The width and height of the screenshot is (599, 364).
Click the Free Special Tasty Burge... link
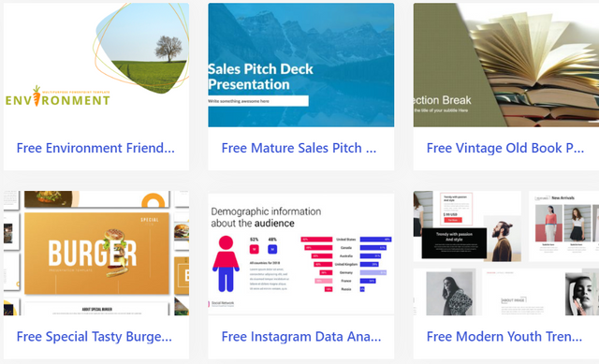[94, 337]
